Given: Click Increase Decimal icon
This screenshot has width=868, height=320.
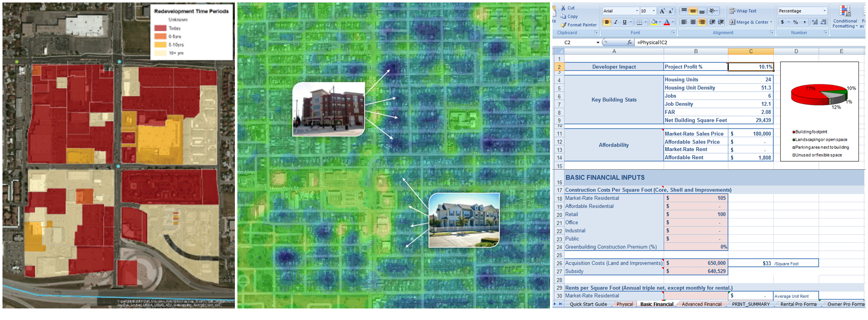Looking at the screenshot, I should 815,22.
